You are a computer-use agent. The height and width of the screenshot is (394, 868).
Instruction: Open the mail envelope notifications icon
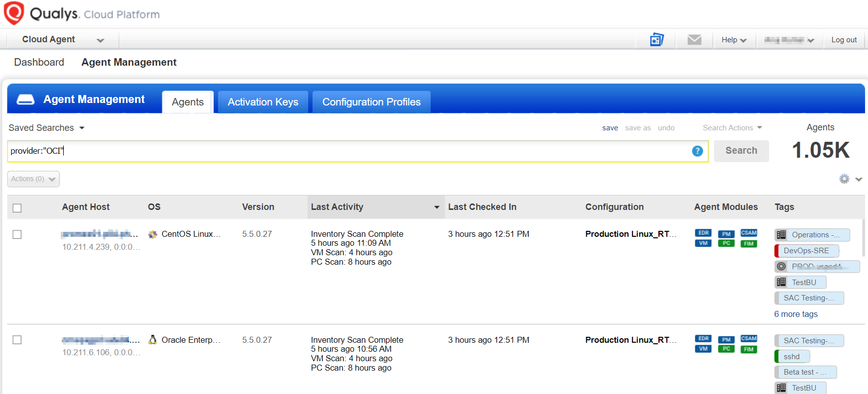(694, 40)
